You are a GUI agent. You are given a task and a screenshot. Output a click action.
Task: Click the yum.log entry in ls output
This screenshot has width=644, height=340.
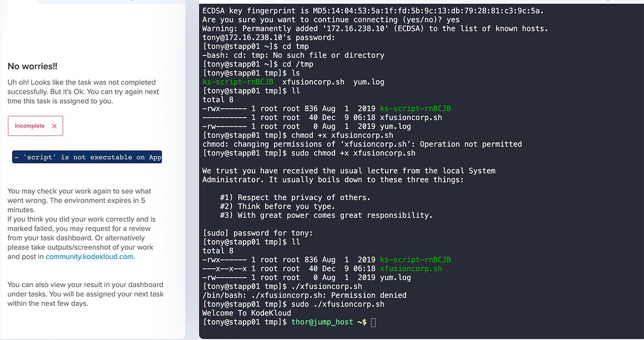(x=369, y=82)
